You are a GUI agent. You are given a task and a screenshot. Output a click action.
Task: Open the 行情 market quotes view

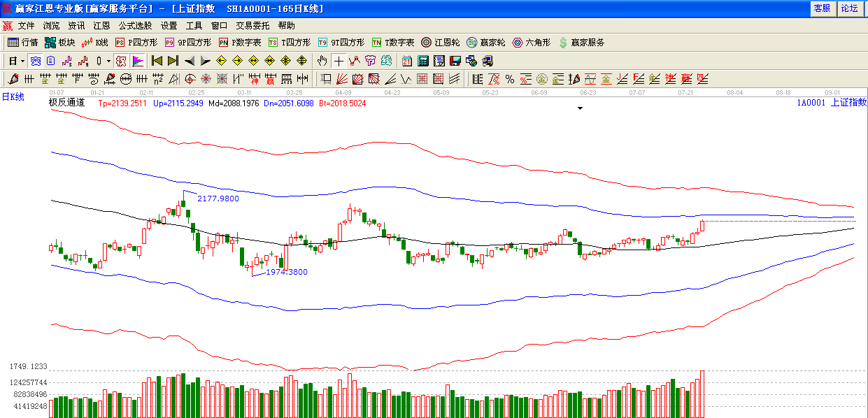pyautogui.click(x=22, y=43)
